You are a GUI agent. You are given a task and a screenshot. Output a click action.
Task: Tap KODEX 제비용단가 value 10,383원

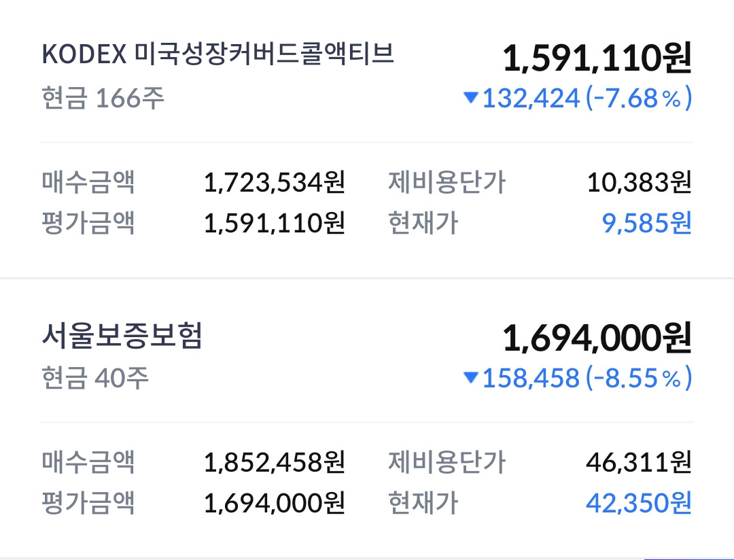[x=639, y=182]
